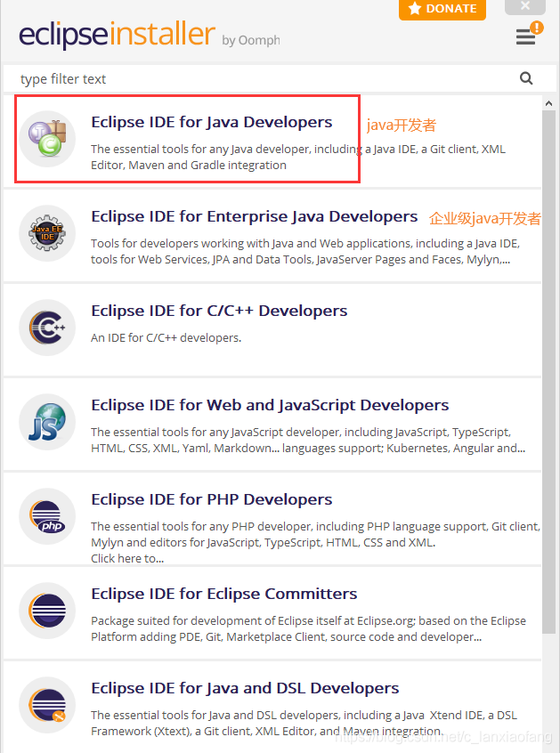Click the Enterprise Java description text
This screenshot has height=753, width=560.
coord(305,252)
